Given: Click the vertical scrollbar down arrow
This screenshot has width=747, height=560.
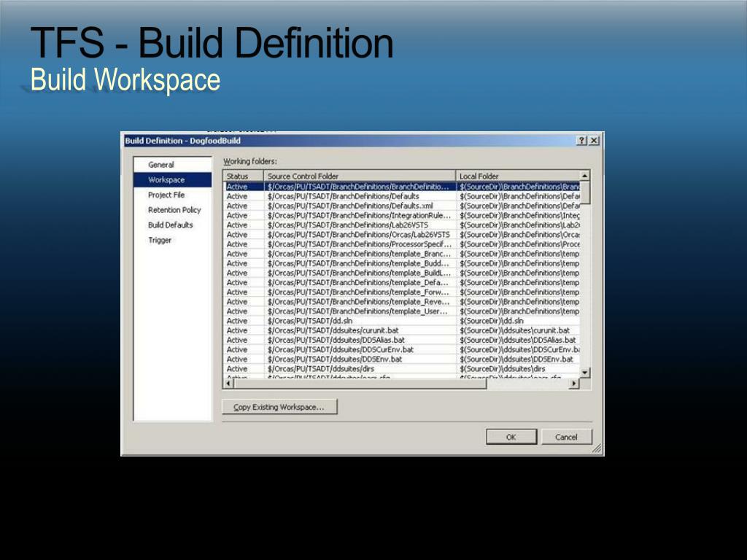Looking at the screenshot, I should click(585, 373).
